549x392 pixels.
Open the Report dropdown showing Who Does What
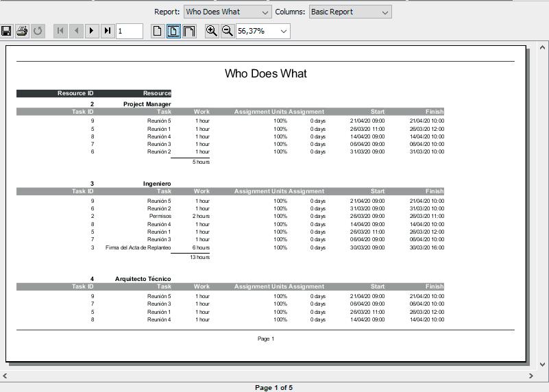pyautogui.click(x=228, y=12)
